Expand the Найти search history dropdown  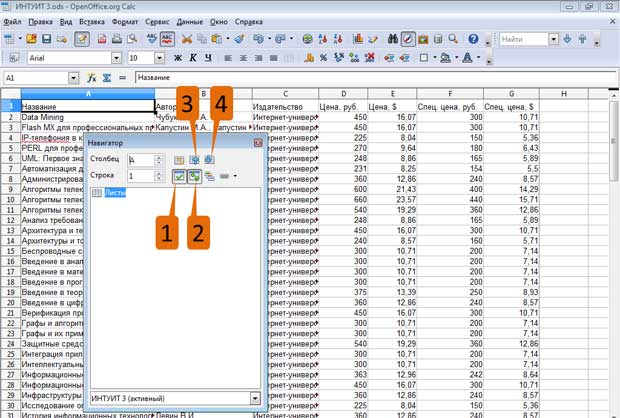[554, 39]
